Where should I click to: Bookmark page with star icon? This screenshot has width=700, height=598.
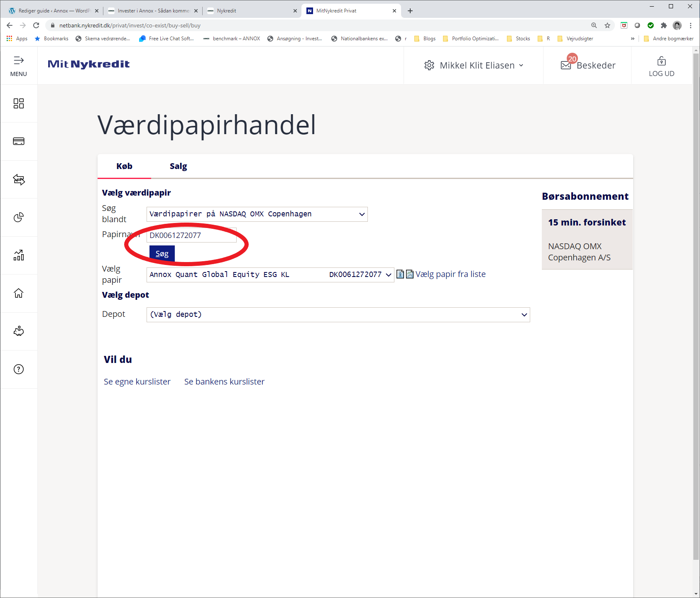click(x=607, y=25)
